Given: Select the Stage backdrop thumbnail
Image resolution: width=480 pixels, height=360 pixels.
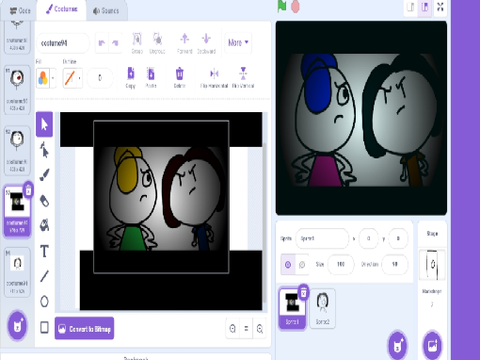Looking at the screenshot, I should [x=432, y=265].
